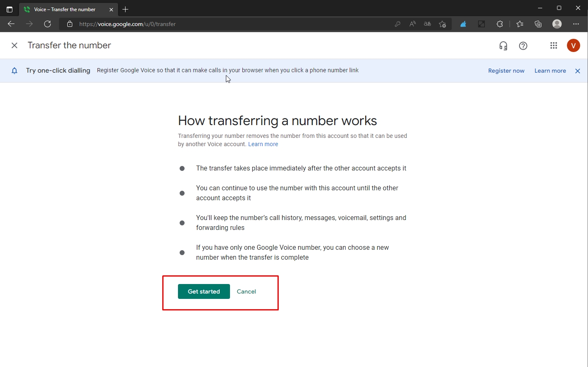The width and height of the screenshot is (588, 367).
Task: Open the Google apps grid
Action: point(554,46)
